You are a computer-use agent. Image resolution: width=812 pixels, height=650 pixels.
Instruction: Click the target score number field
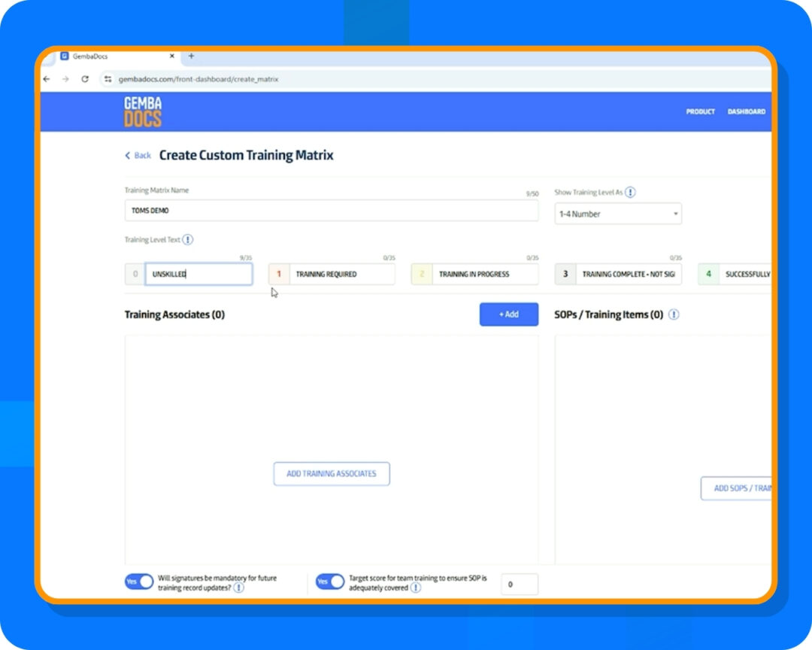pyautogui.click(x=520, y=584)
